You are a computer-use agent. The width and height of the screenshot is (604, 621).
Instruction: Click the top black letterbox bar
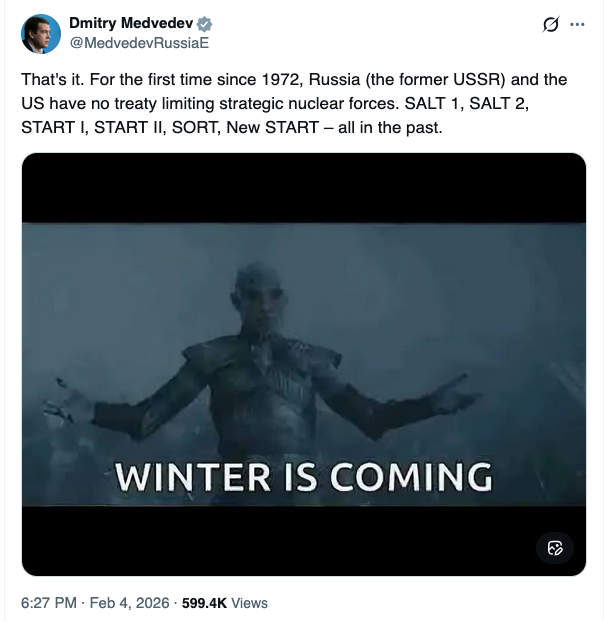click(304, 188)
